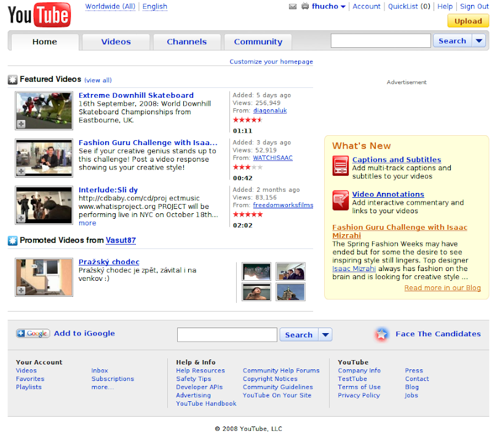Image resolution: width=492 pixels, height=448 pixels.
Task: Open the Isaac Mizrahi link
Action: (x=354, y=269)
